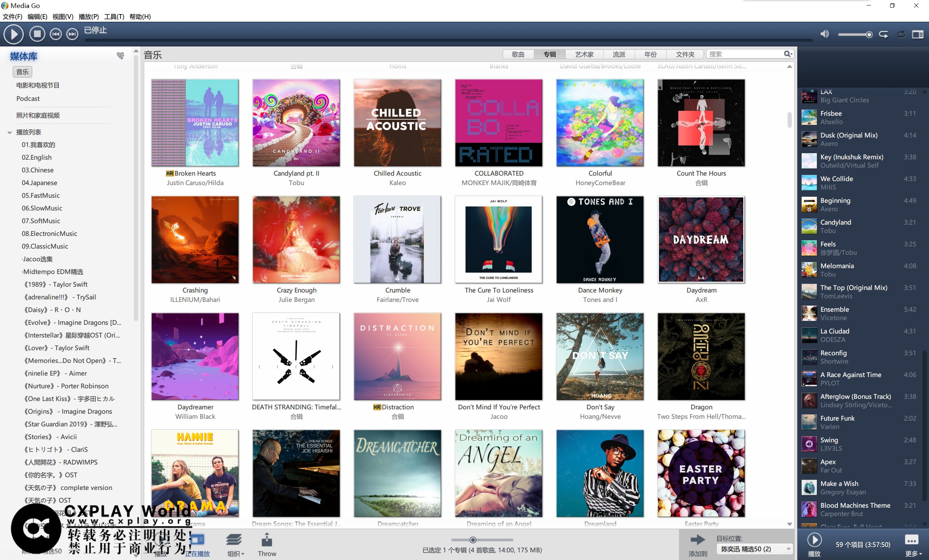This screenshot has height=560, width=929.
Task: Collapse the 播放列表 tree section
Action: click(x=9, y=132)
